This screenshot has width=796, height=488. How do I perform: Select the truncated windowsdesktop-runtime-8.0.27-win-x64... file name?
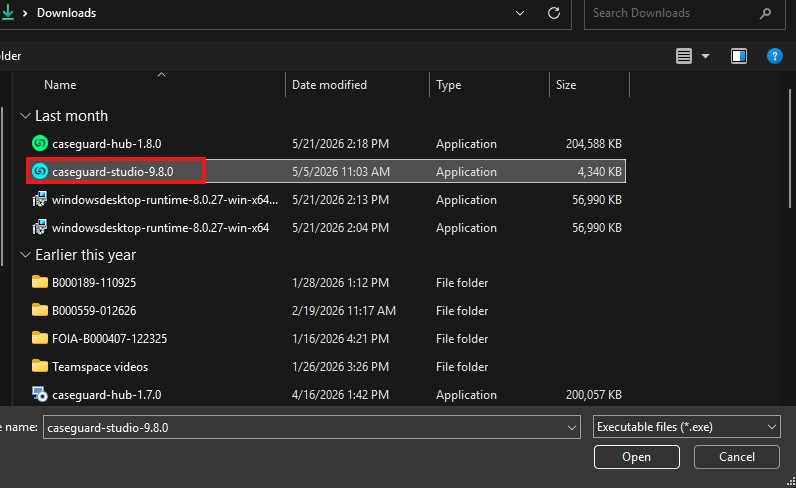165,200
